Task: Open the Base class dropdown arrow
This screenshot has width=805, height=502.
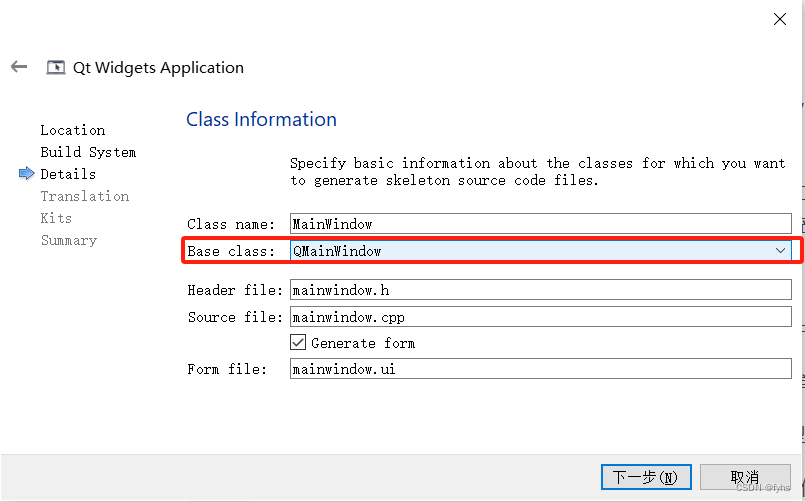Action: coord(780,250)
